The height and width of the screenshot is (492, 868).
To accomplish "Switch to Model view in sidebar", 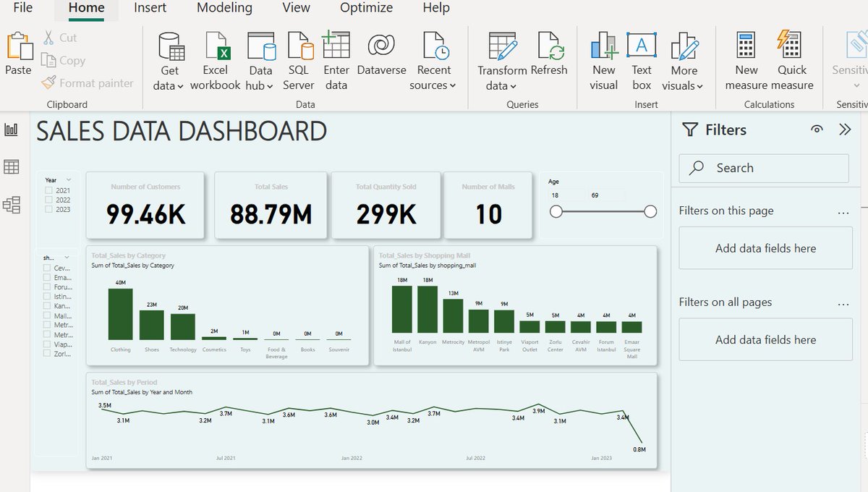I will coord(12,205).
